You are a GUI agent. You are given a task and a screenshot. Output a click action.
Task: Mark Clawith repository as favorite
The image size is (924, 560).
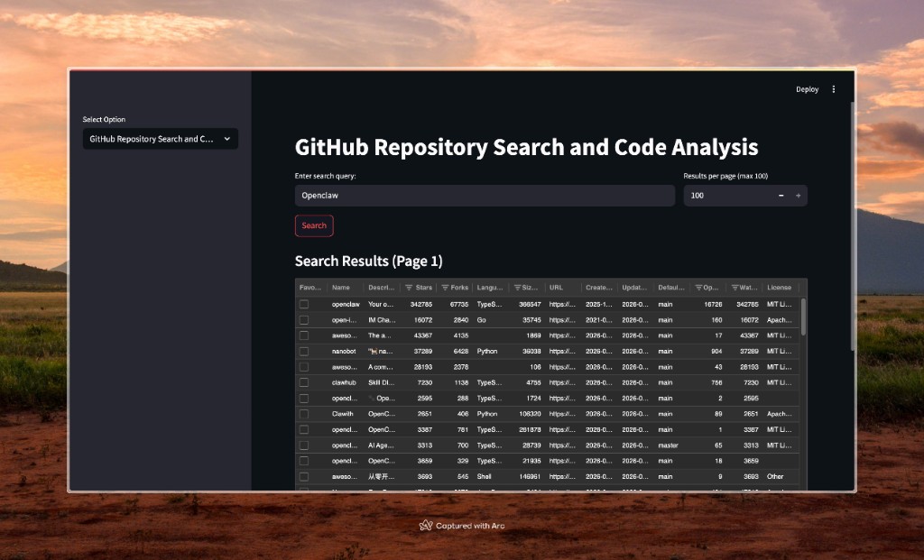pyautogui.click(x=304, y=414)
